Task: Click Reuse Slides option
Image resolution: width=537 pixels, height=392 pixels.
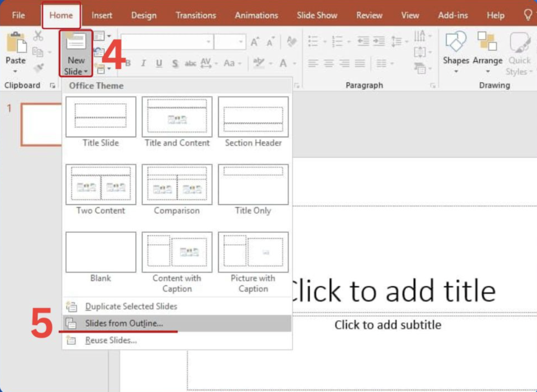Action: [x=111, y=340]
